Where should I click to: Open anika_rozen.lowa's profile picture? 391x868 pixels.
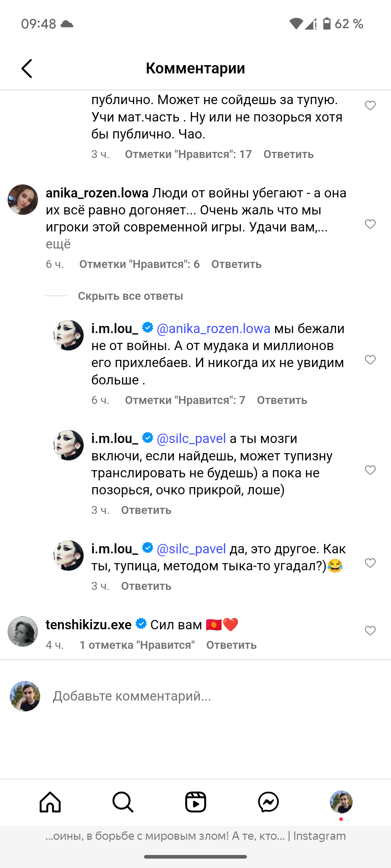[x=23, y=200]
